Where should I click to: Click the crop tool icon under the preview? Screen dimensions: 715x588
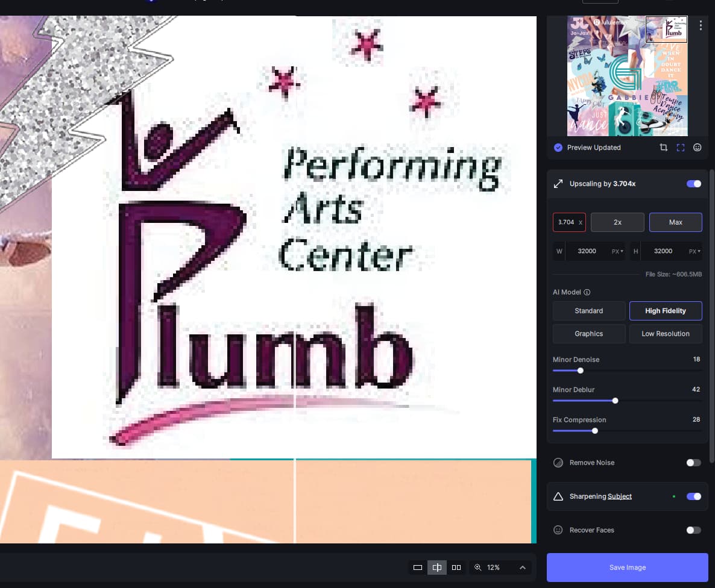(x=663, y=148)
